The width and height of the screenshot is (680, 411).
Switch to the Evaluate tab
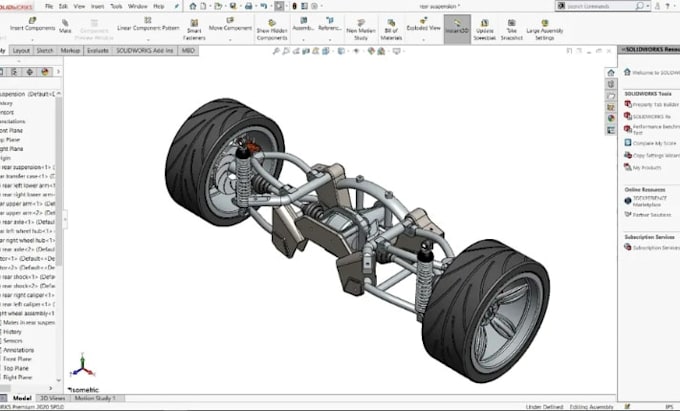[98, 51]
